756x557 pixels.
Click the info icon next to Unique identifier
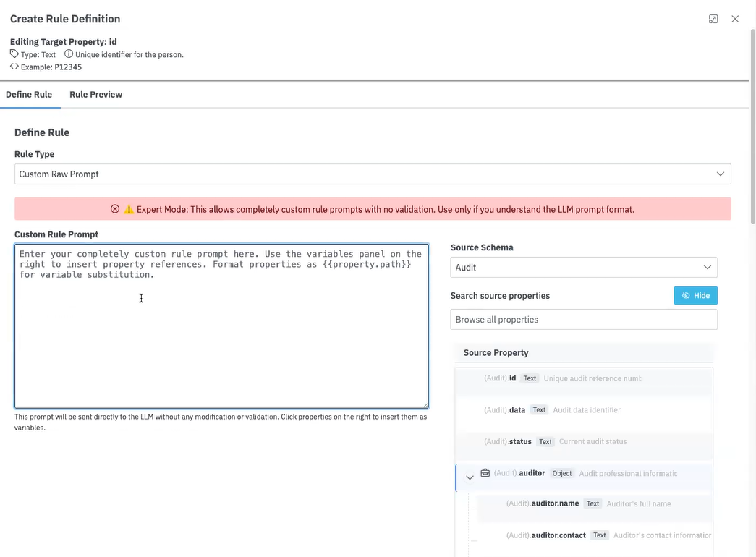point(69,54)
